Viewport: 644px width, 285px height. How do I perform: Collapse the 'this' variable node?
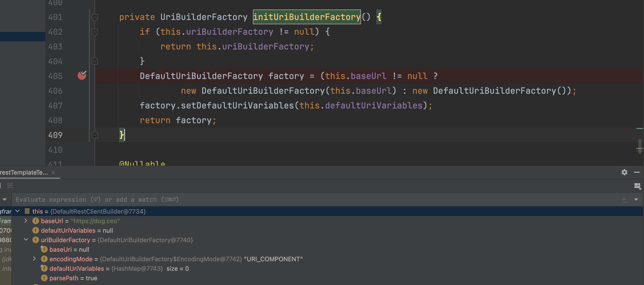coord(17,211)
